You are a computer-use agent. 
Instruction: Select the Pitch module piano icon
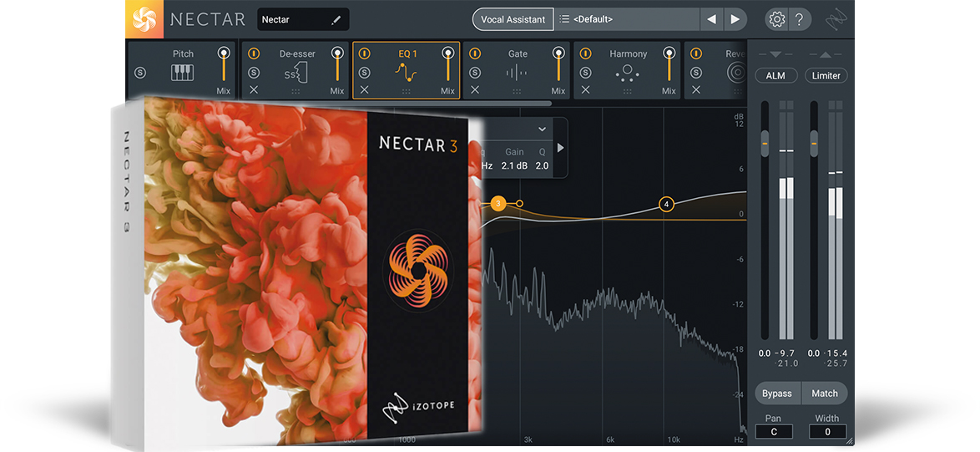point(183,73)
